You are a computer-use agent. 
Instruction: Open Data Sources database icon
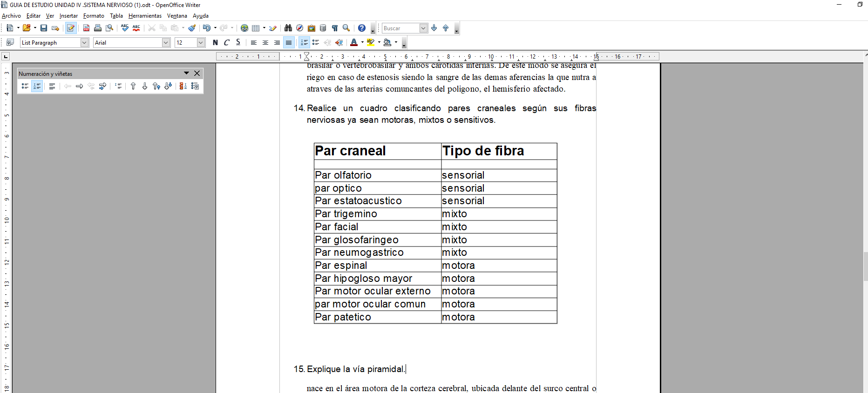323,28
